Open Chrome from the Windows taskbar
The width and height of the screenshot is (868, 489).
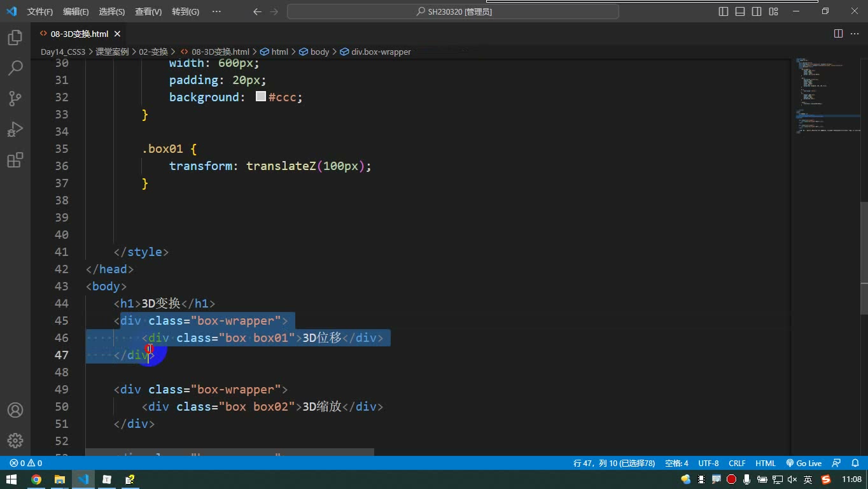(36, 479)
